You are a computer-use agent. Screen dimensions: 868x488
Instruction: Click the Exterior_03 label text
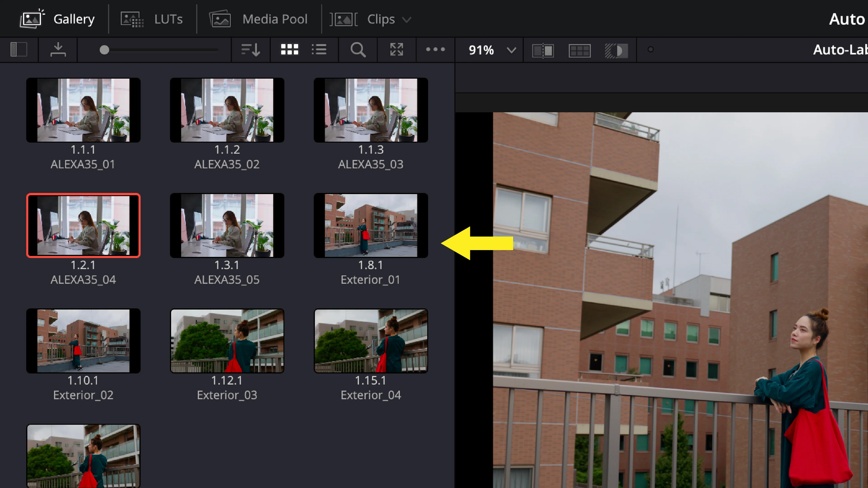pyautogui.click(x=227, y=395)
